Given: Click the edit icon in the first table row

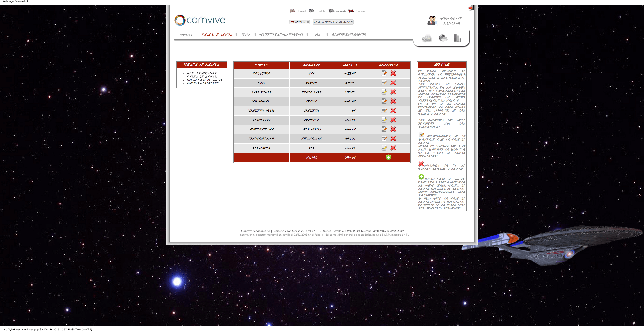Looking at the screenshot, I should pos(384,73).
